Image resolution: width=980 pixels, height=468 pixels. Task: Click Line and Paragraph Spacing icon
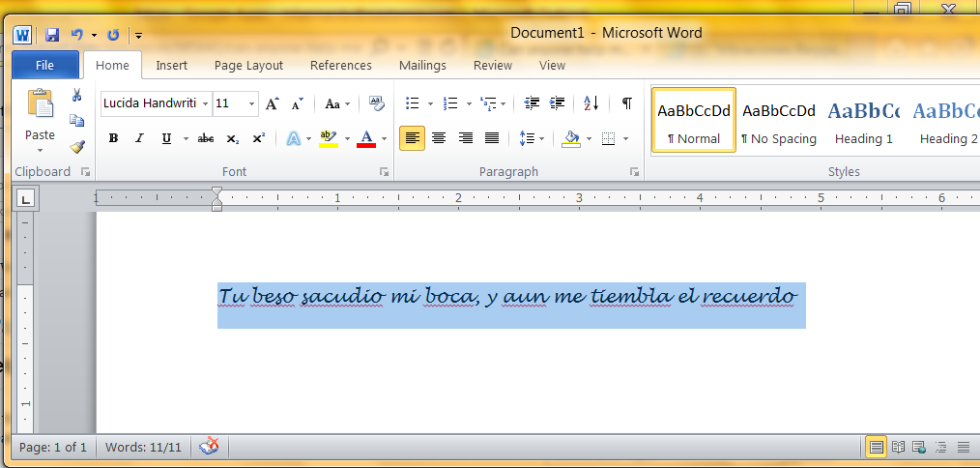527,138
